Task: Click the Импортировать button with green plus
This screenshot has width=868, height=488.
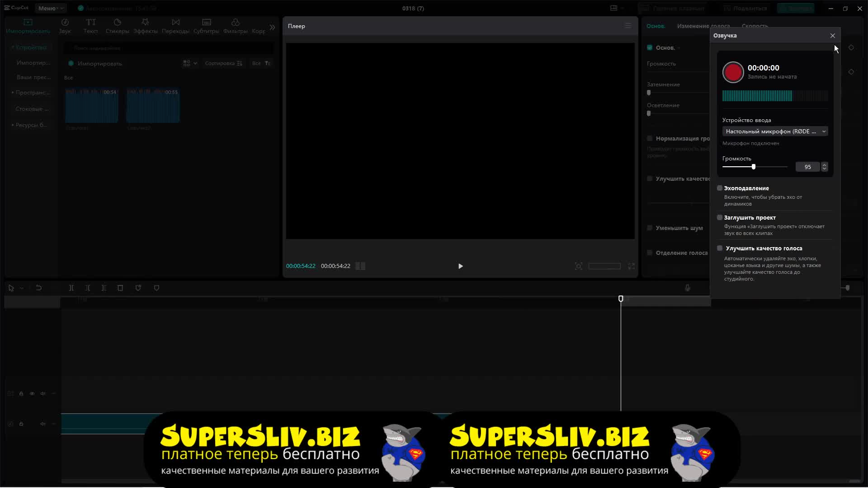Action: [x=95, y=64]
